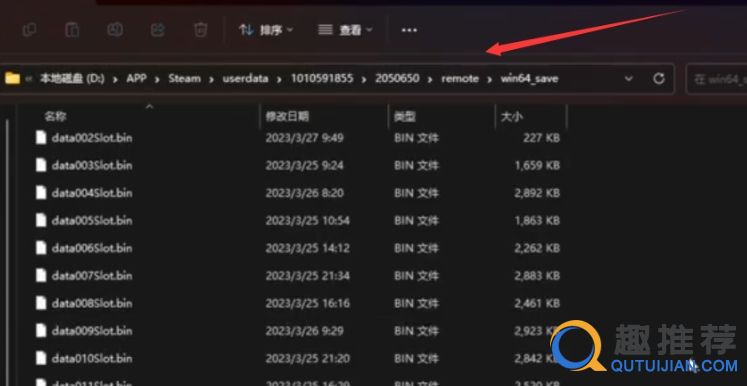Screen dimensions: 747x386
Task: Sort by 大小 column header
Action: tap(512, 116)
